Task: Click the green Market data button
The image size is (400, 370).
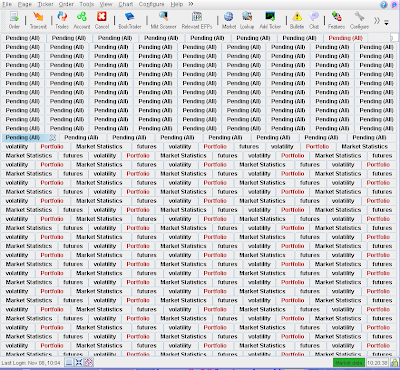Action: click(349, 363)
